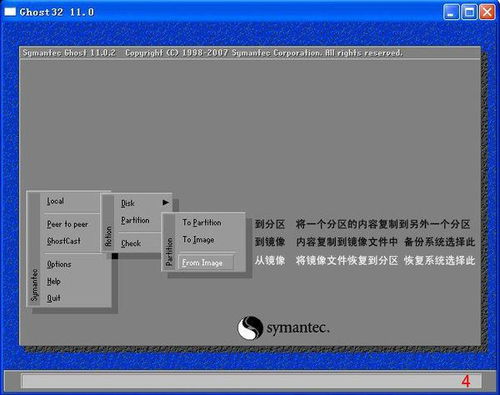Choose Check in the Action menu
This screenshot has width=500, height=395.
[131, 243]
